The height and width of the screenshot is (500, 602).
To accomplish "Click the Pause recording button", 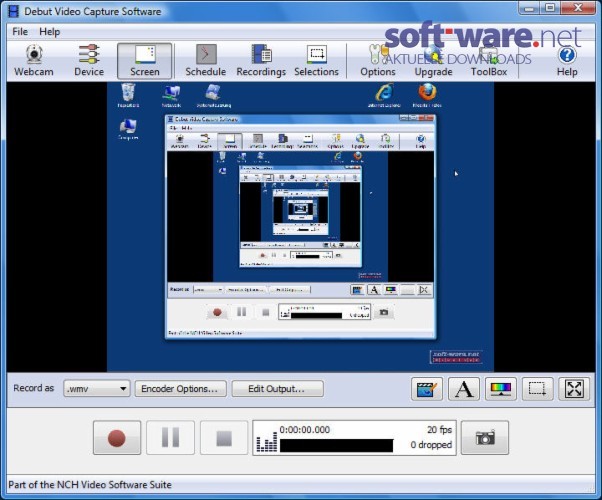I will 170,438.
